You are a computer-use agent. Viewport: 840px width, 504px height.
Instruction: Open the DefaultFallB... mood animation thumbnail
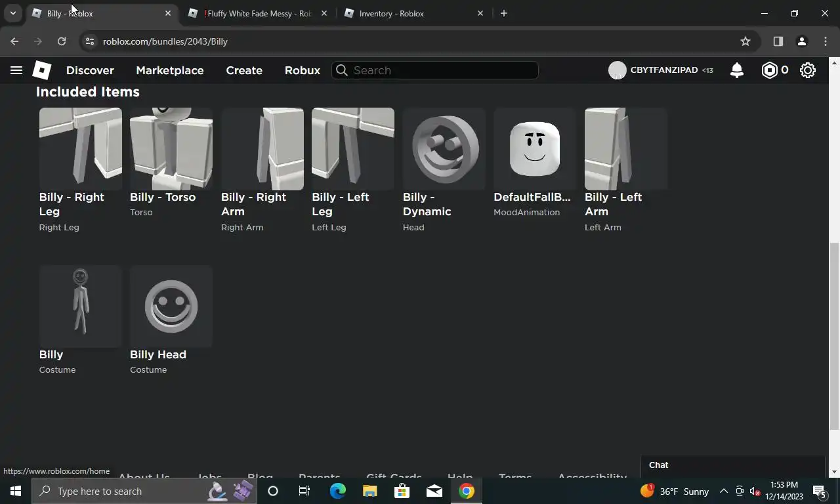coord(535,149)
